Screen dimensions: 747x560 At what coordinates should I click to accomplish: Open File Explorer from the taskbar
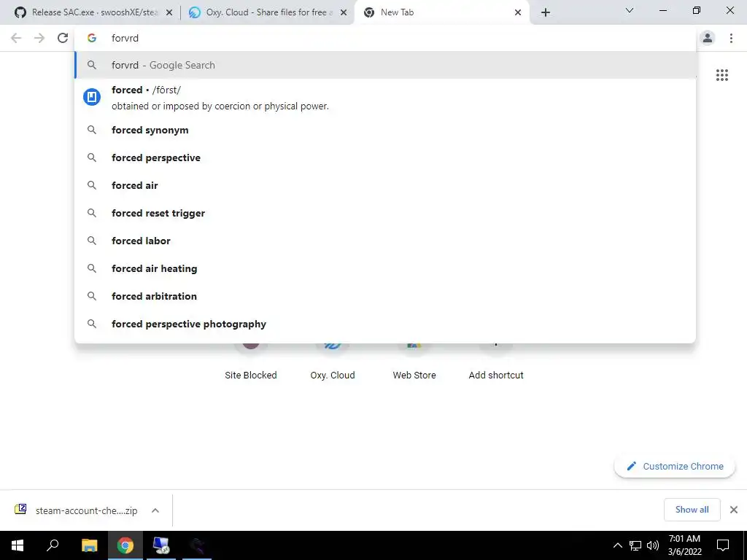tap(89, 545)
